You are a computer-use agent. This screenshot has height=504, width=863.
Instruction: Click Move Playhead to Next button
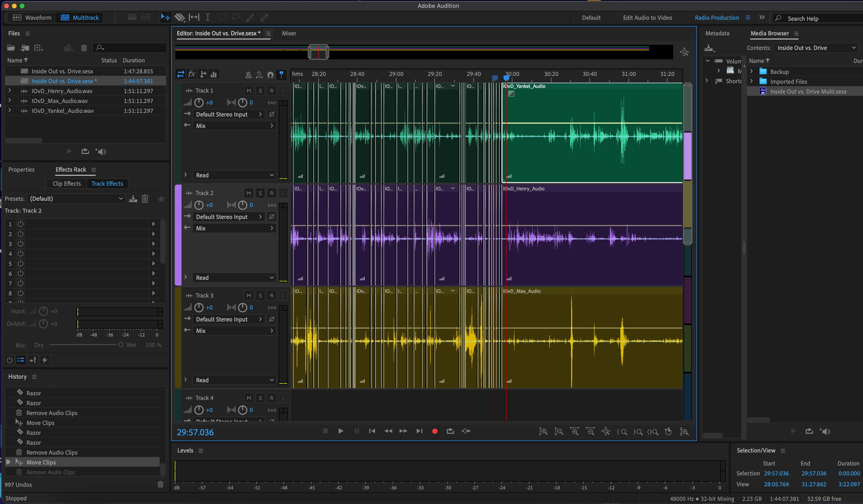click(419, 431)
